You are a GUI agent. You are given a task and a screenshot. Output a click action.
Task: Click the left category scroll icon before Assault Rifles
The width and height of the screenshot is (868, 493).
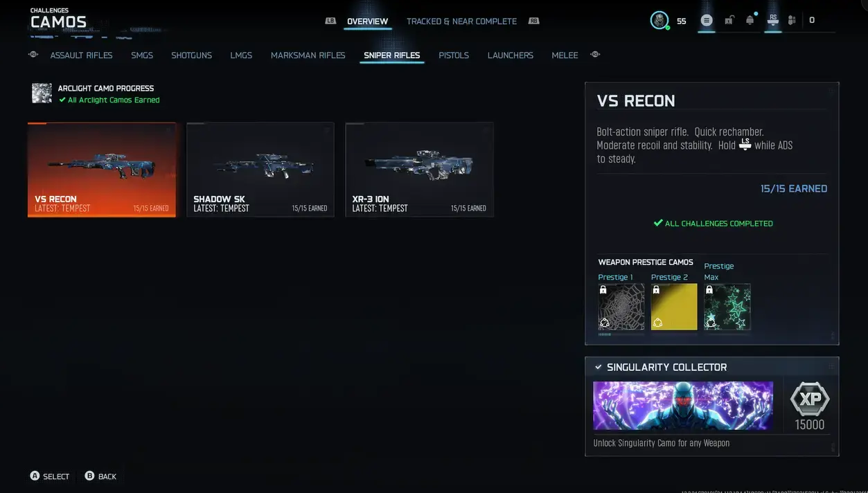[x=33, y=55]
